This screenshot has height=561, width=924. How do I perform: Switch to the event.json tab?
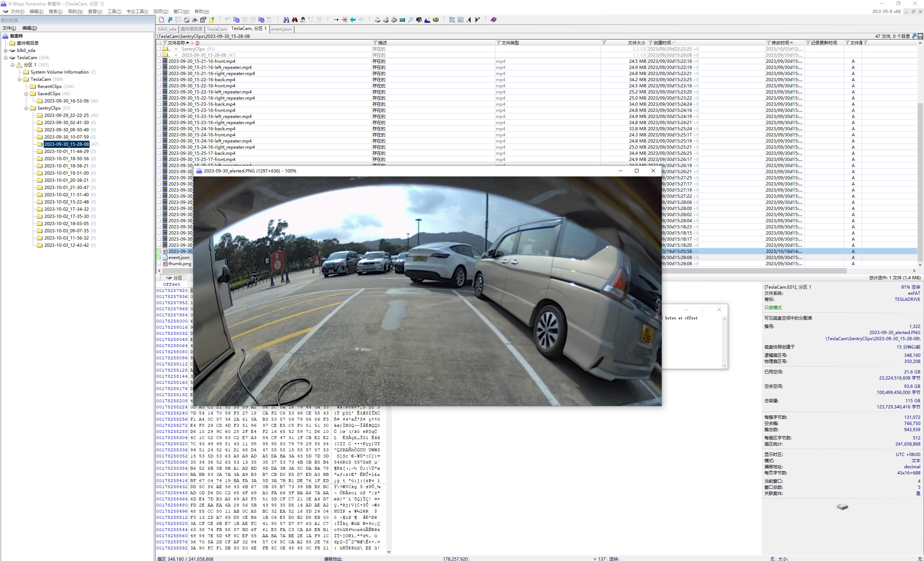click(x=281, y=29)
